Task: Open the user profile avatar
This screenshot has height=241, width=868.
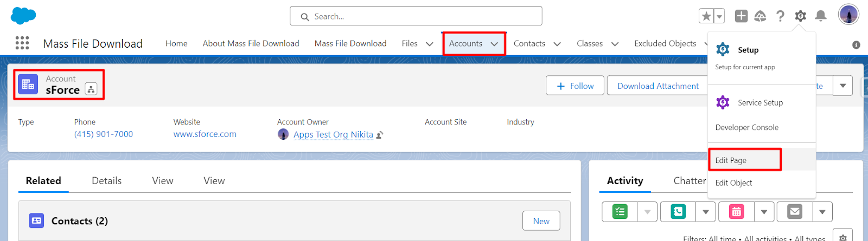Action: pos(848,15)
